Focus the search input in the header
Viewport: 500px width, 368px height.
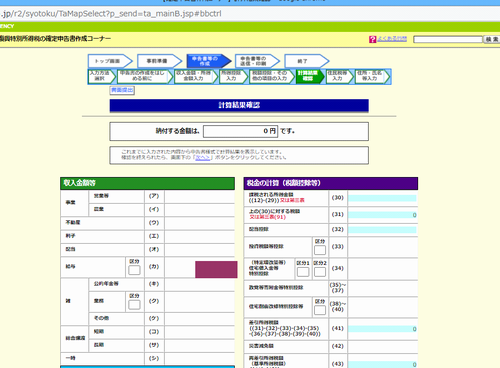[x=448, y=39]
